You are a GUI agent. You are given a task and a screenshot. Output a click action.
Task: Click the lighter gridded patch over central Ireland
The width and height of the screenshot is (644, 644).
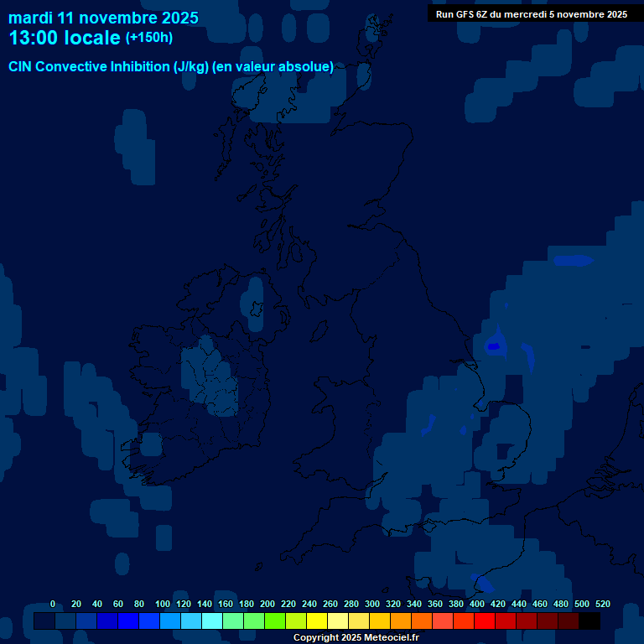(210, 377)
